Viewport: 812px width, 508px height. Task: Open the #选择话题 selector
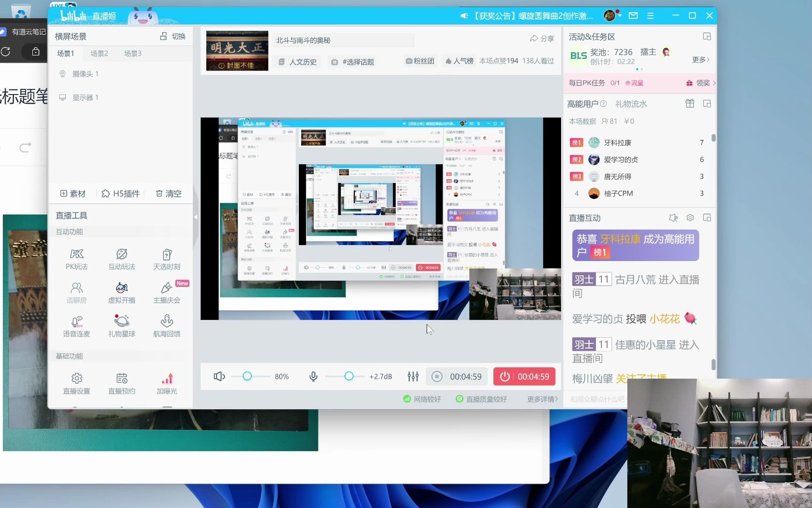pos(353,62)
